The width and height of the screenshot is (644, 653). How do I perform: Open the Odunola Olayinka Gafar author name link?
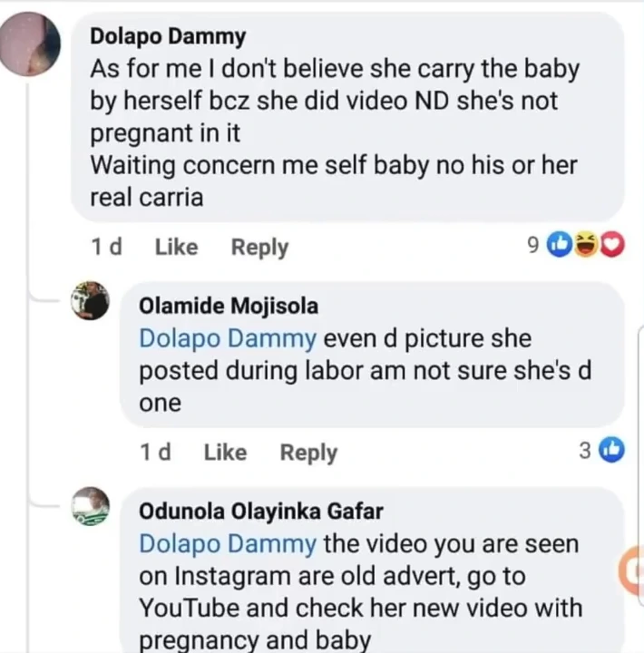tap(261, 511)
